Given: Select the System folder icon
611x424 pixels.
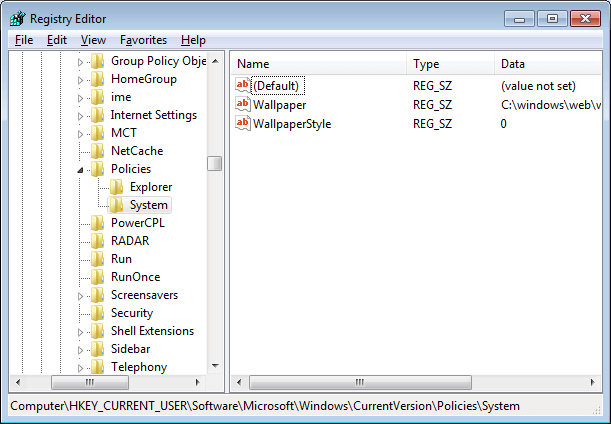Looking at the screenshot, I should point(117,205).
